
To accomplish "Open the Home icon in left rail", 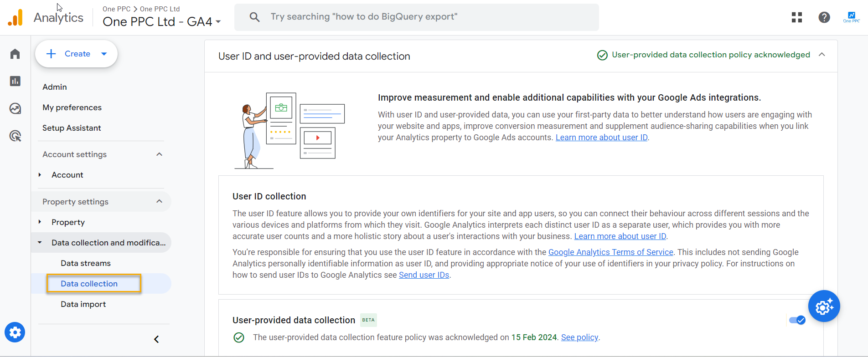I will [15, 54].
